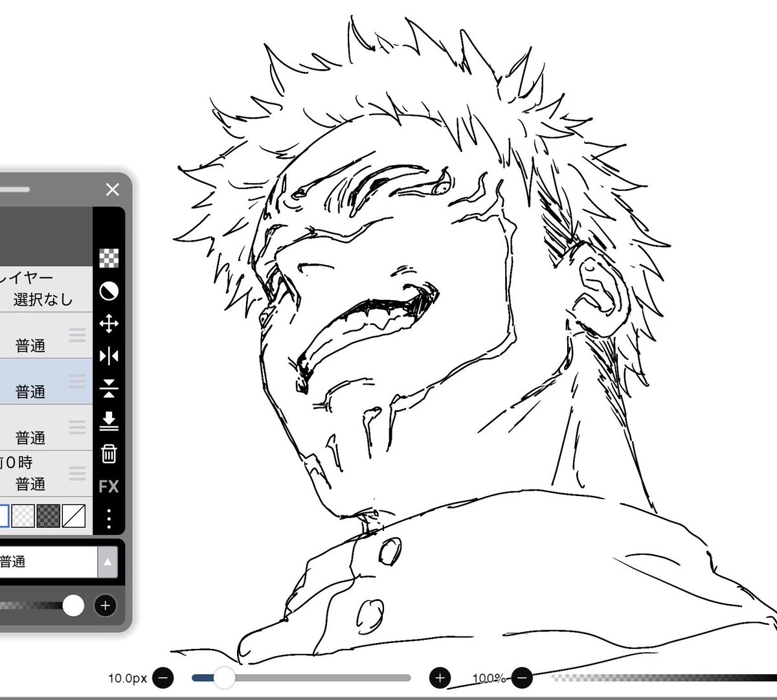Choose the diagonal-line background swatch

point(74,516)
